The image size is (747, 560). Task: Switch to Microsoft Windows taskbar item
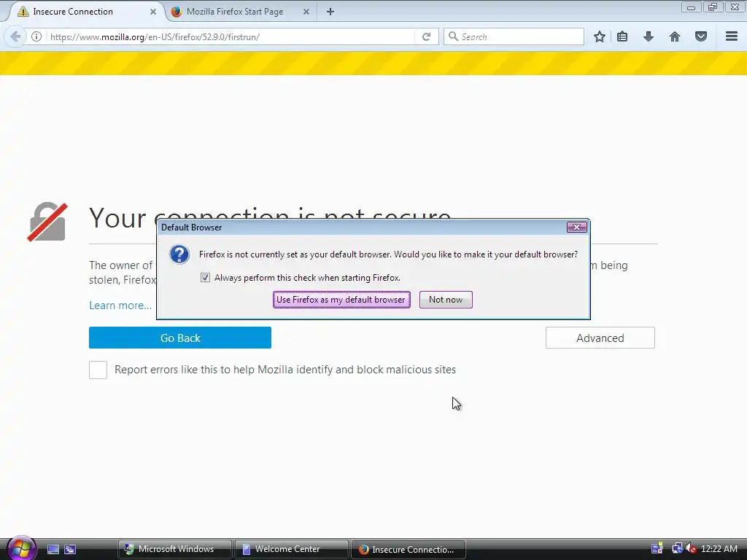coord(175,549)
